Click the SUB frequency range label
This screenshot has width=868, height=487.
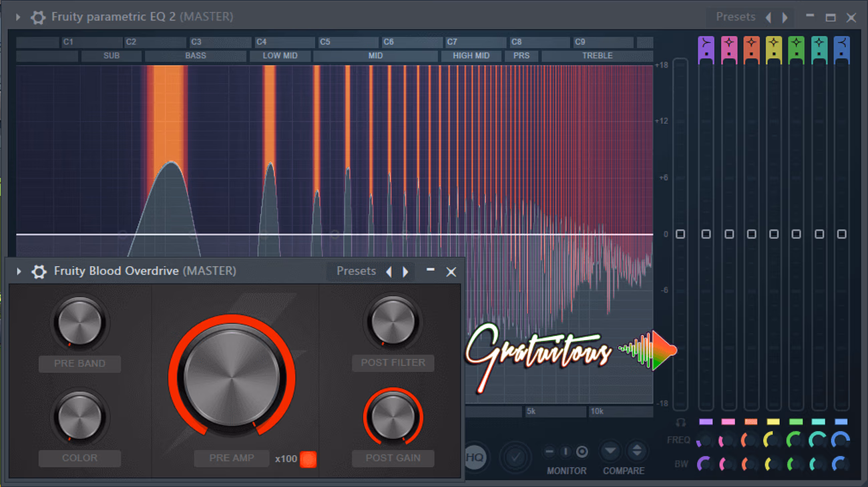(112, 56)
